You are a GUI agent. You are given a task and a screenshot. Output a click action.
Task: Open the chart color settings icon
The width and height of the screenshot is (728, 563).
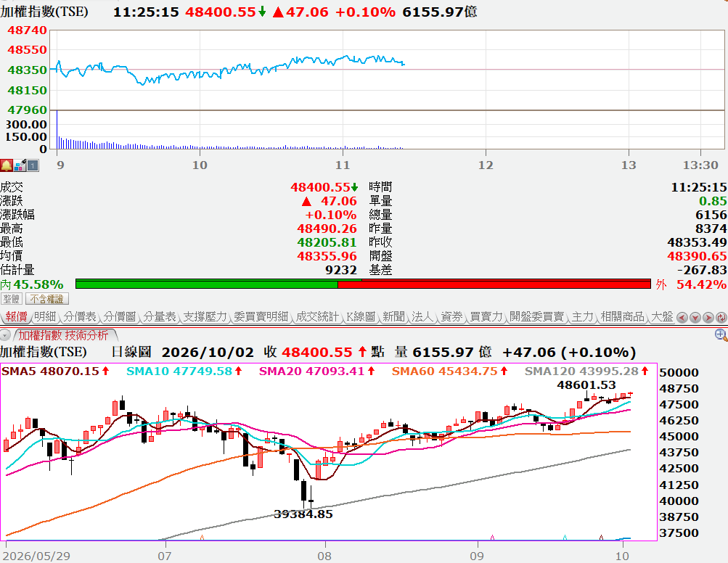[x=20, y=165]
